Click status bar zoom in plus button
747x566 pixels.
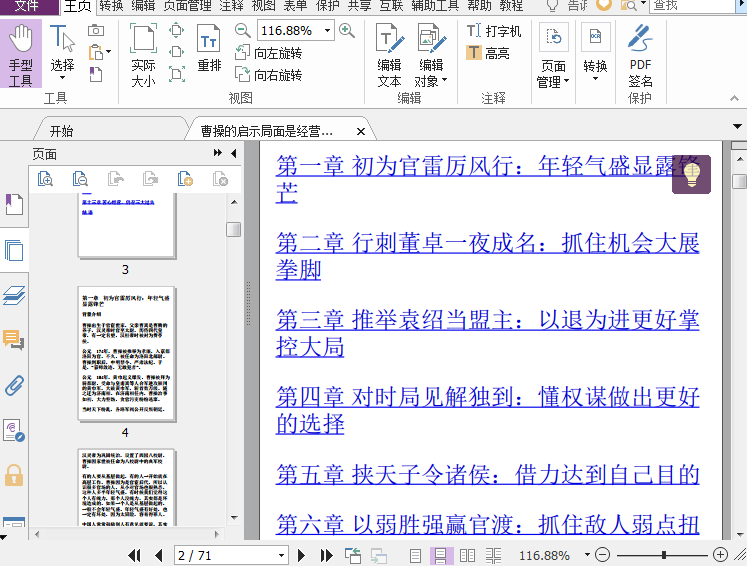click(720, 555)
